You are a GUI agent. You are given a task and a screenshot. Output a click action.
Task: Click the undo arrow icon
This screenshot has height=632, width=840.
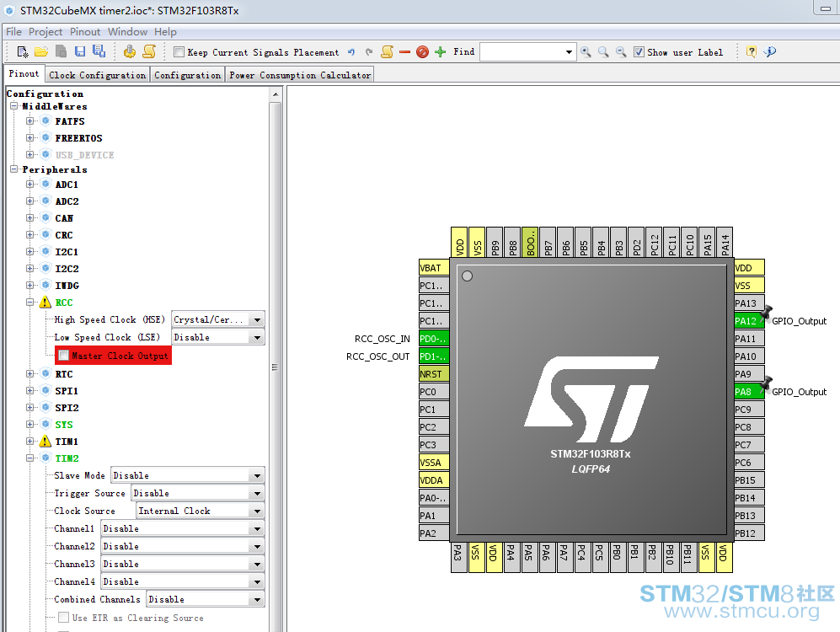coord(351,52)
